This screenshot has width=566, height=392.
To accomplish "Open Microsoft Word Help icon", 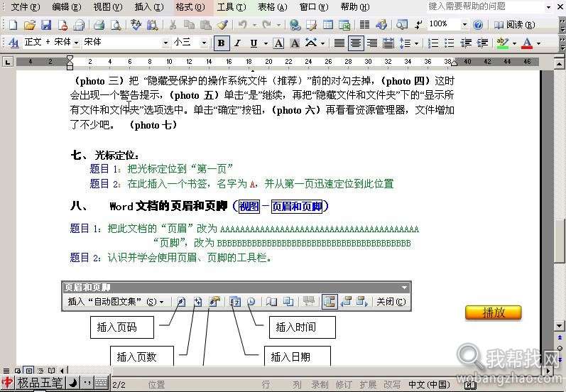I will [x=478, y=25].
